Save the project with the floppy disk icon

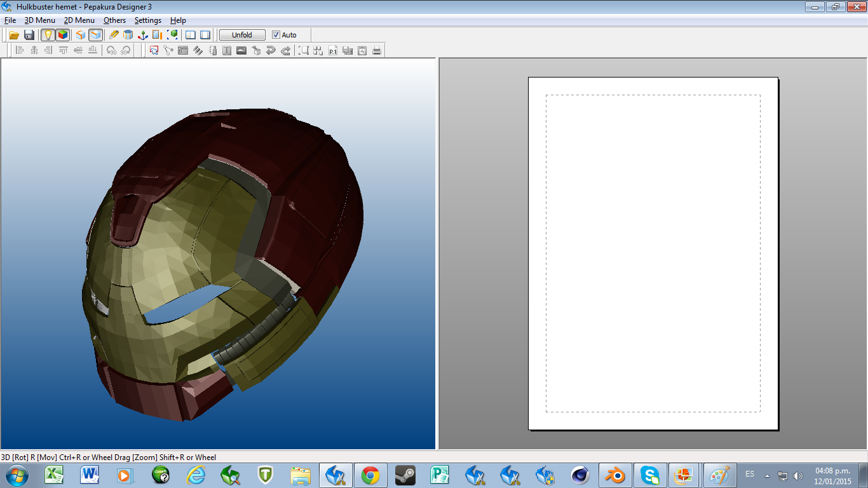point(29,35)
